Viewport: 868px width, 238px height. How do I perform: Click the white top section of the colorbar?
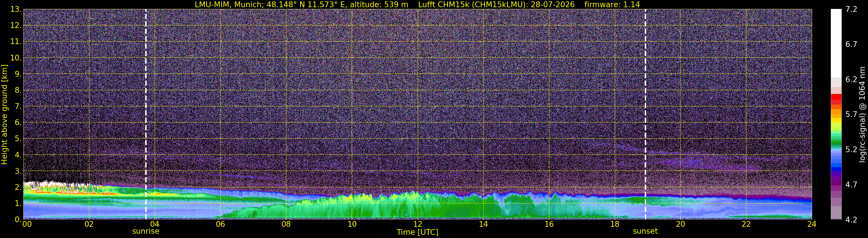click(x=836, y=43)
